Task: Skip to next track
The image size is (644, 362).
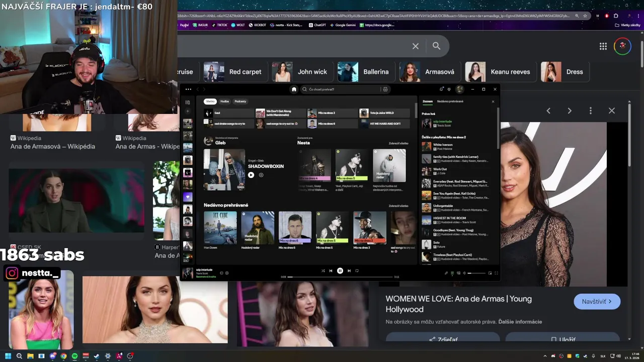Action: pos(349,270)
